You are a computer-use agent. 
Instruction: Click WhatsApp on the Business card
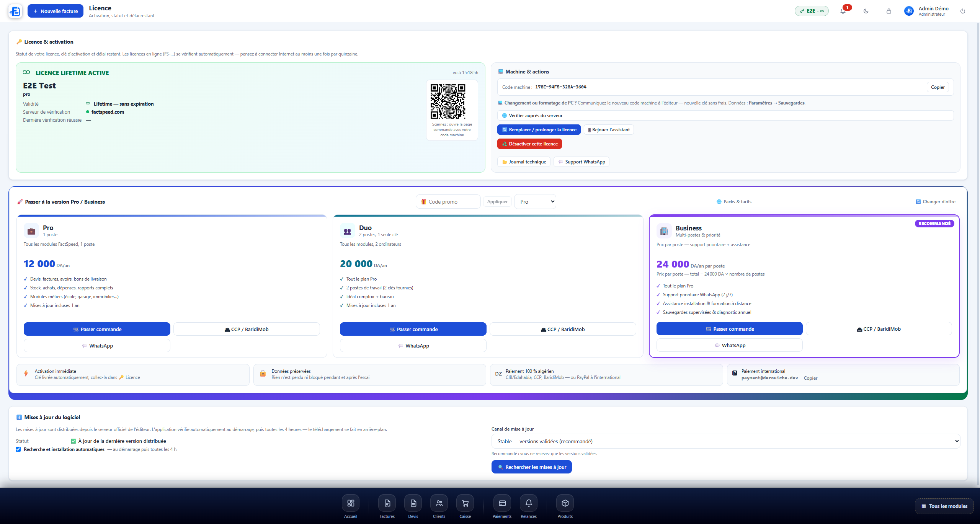tap(730, 345)
